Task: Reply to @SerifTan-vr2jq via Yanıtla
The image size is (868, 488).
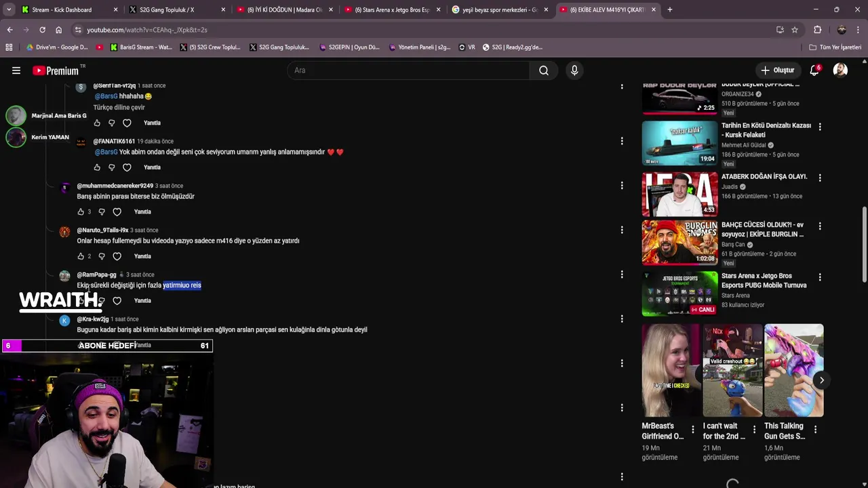Action: point(152,123)
